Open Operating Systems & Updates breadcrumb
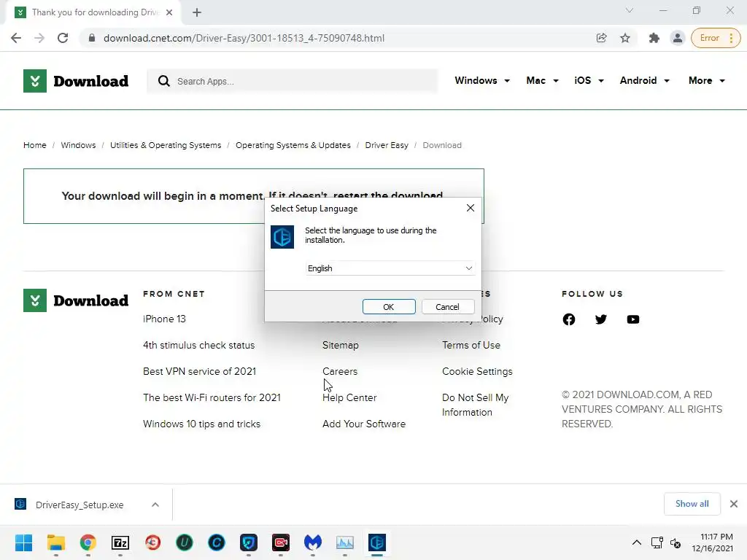The image size is (747, 560). coord(293,145)
